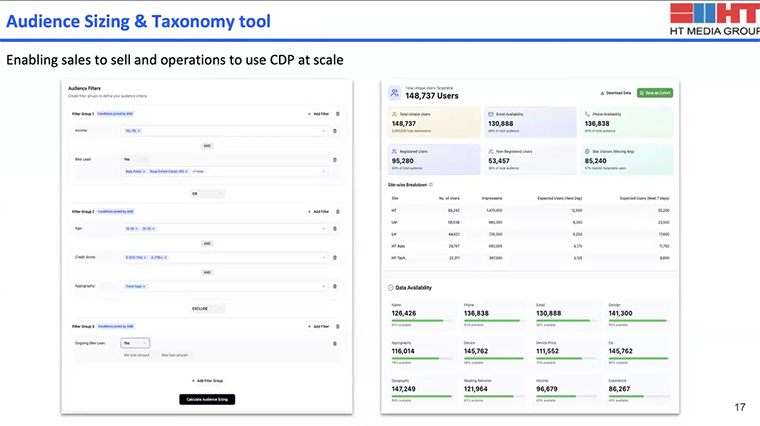
Task: Delete Filter Group 2 with trash icon
Action: tap(338, 211)
